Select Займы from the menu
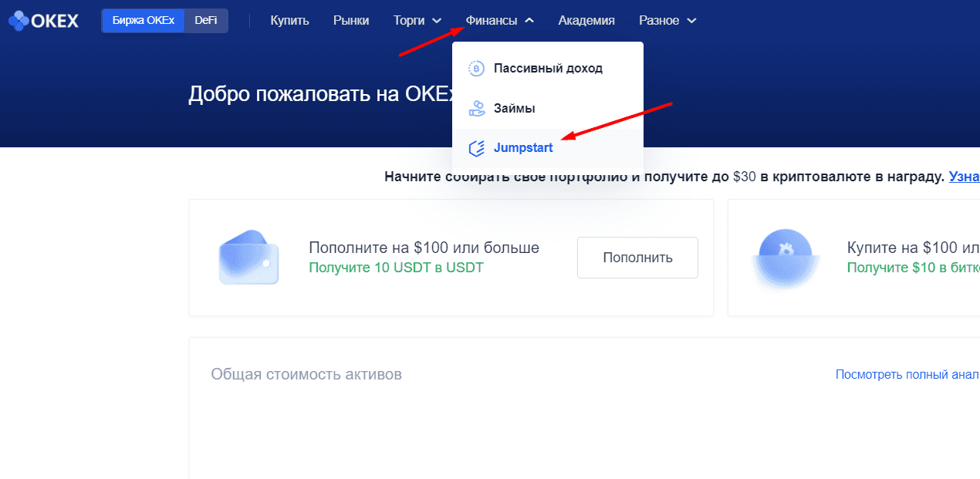This screenshot has width=980, height=479. 548,108
